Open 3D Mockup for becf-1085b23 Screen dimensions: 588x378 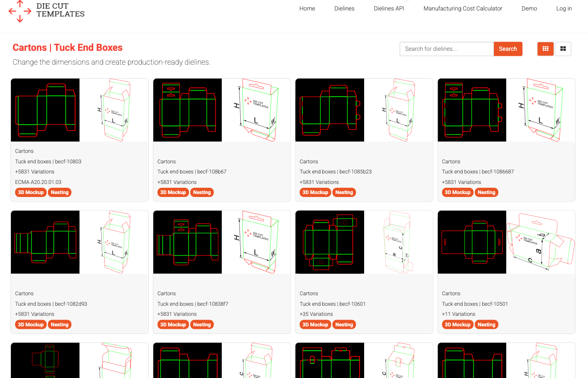pos(315,192)
